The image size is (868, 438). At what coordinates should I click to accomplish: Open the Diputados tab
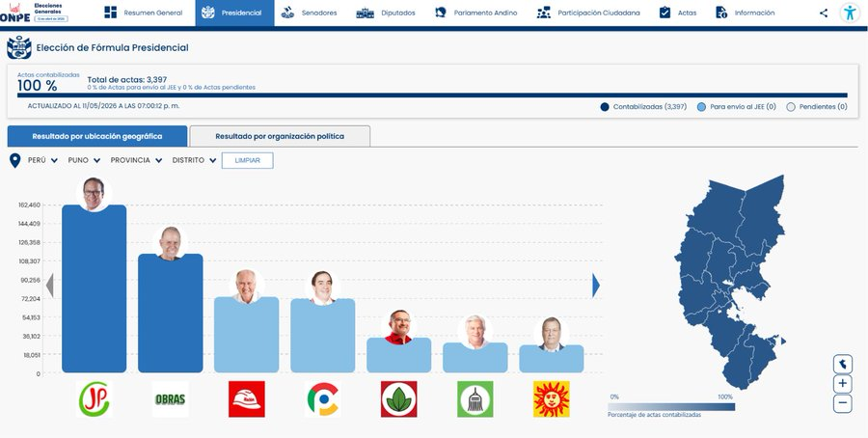[x=386, y=13]
